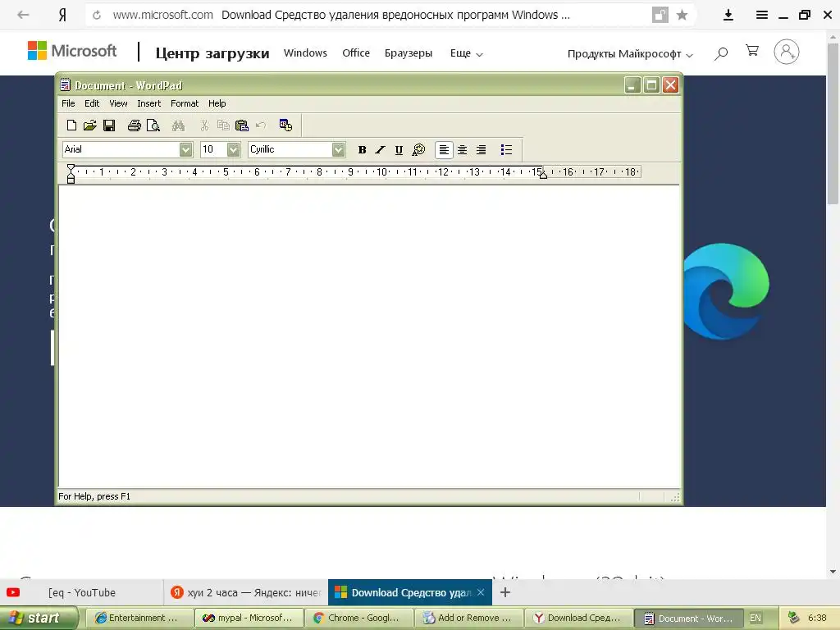
Task: Open the browser hamburger menu
Action: 762,15
